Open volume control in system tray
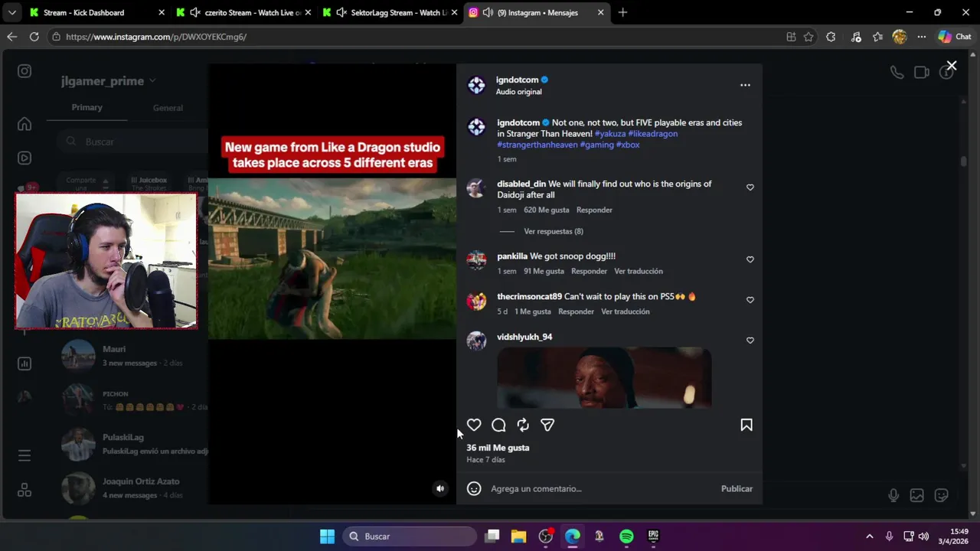 [x=923, y=536]
